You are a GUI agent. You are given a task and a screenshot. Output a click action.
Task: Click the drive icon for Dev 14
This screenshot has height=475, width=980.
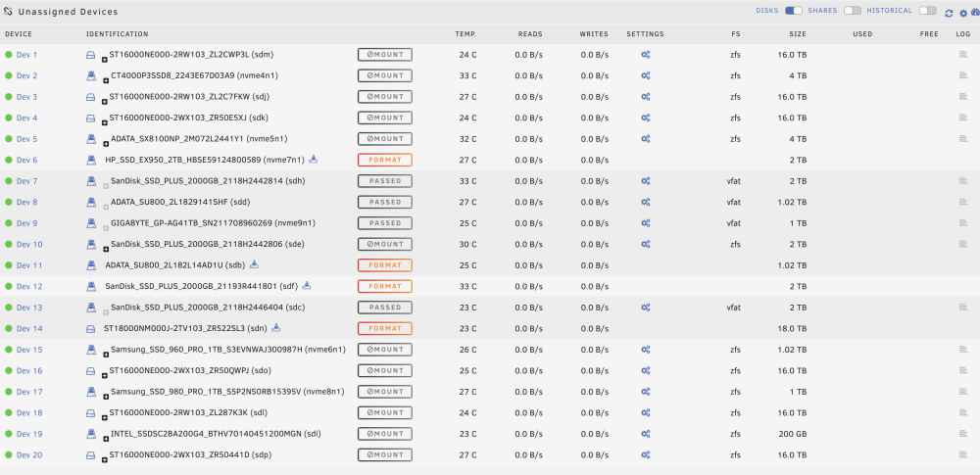(x=90, y=328)
